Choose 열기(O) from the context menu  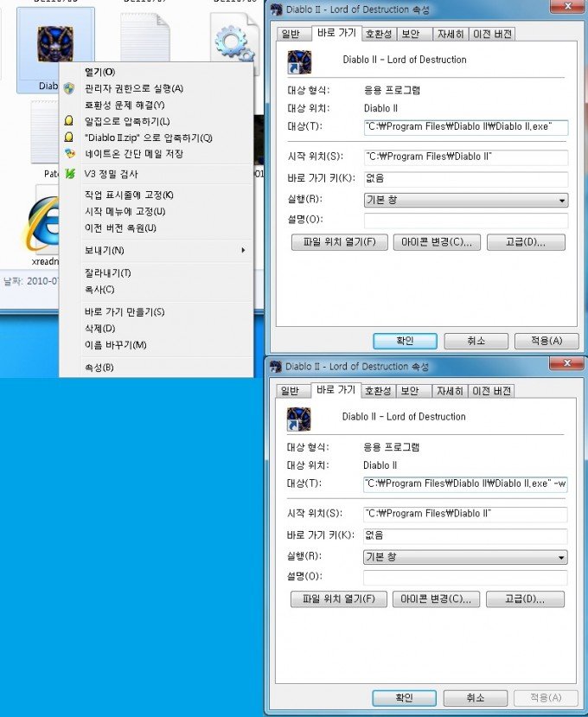[x=100, y=72]
